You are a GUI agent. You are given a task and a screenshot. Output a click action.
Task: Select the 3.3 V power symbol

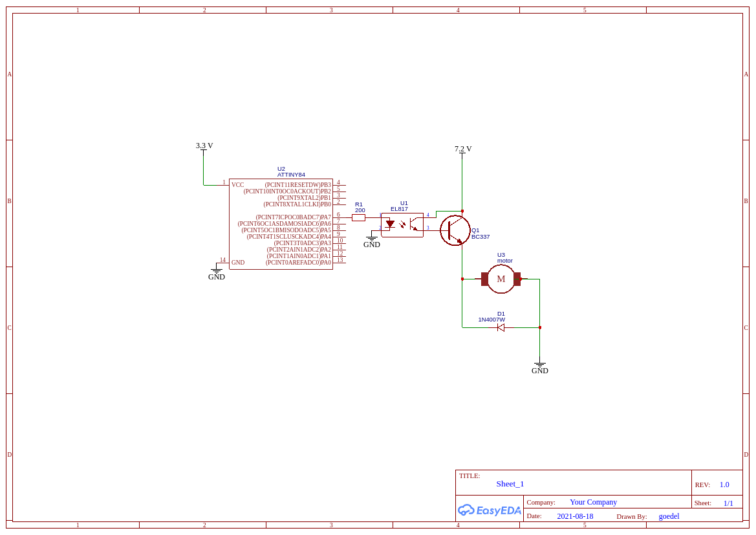coord(204,146)
